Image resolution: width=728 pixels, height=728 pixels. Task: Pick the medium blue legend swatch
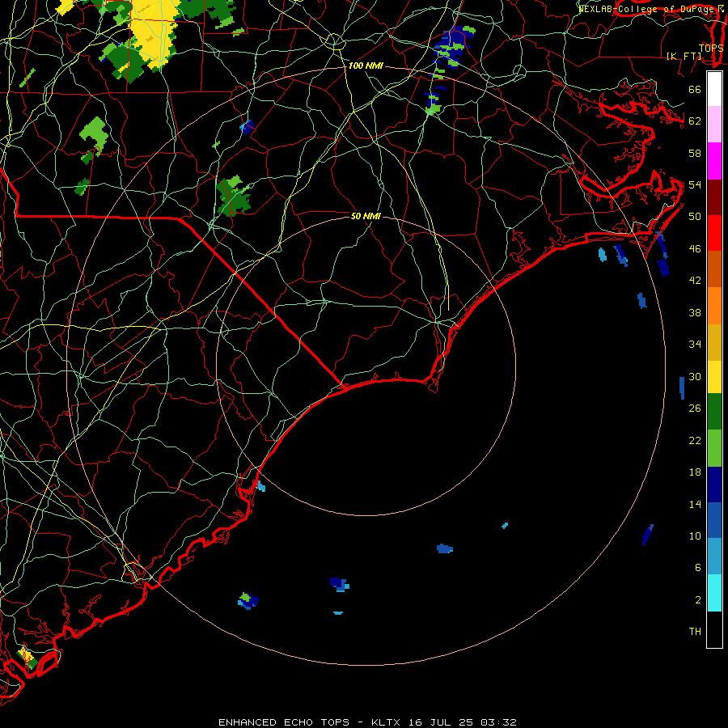(714, 520)
